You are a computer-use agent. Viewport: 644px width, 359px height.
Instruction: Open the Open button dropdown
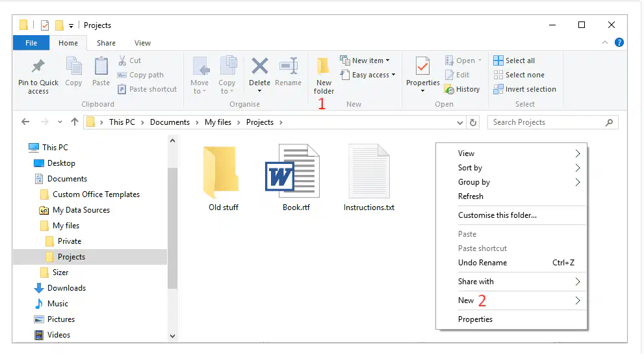480,60
